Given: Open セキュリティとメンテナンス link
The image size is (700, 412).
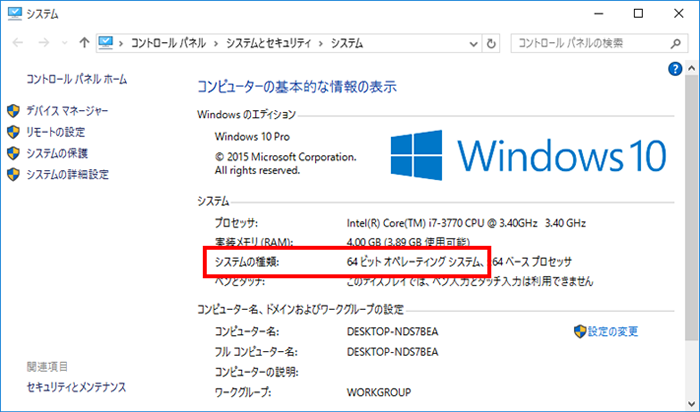Looking at the screenshot, I should (x=76, y=387).
